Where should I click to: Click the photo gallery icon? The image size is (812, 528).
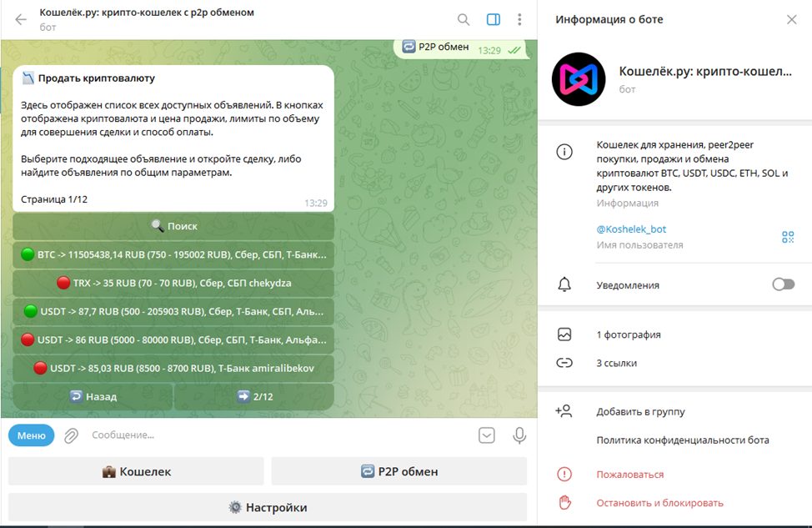tap(564, 334)
